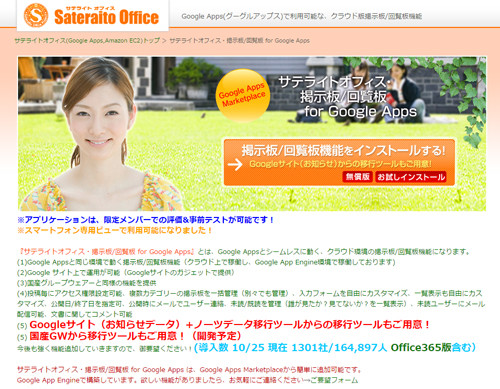Screen dimensions: 500x389
Task: Click the Google Apps Marketplace yellow badge
Action: (x=242, y=95)
